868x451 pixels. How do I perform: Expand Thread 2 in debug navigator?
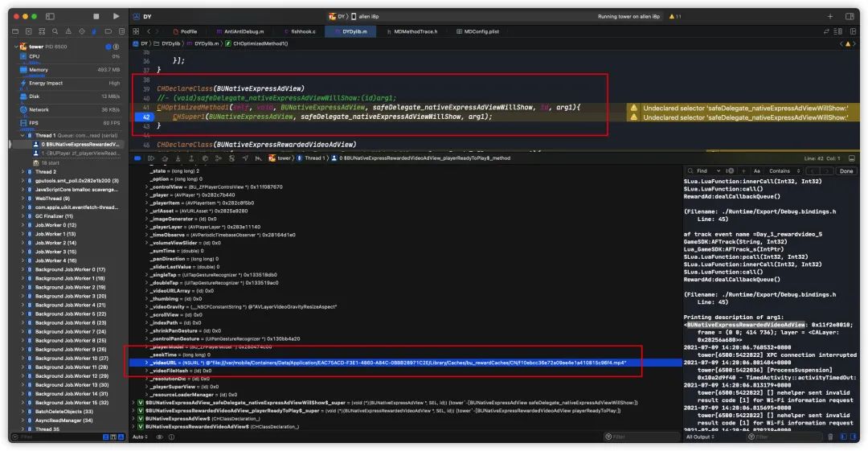click(x=23, y=172)
